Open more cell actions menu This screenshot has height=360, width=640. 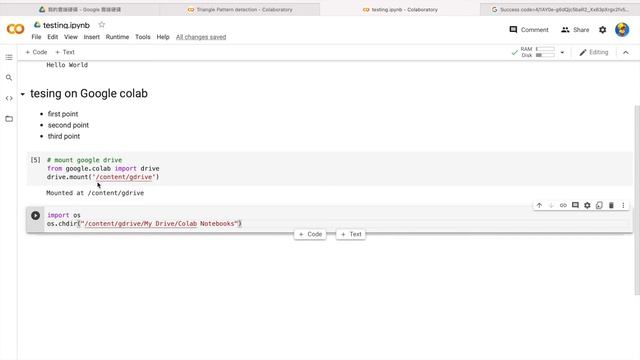(x=623, y=205)
